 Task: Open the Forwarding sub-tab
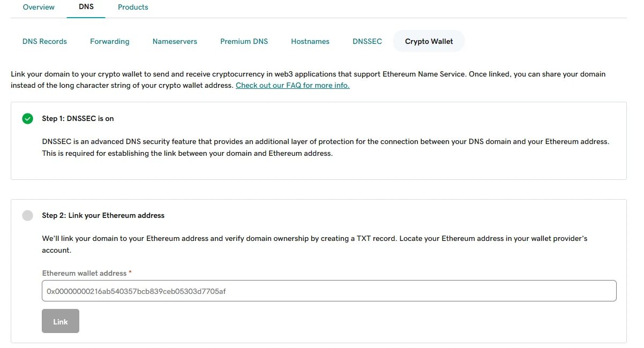pos(110,41)
